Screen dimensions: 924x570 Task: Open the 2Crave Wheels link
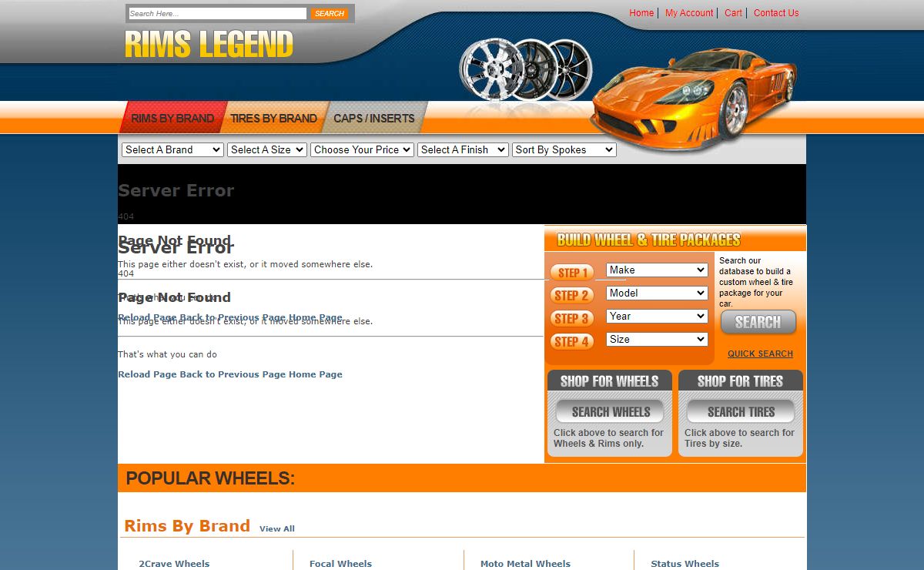point(174,564)
